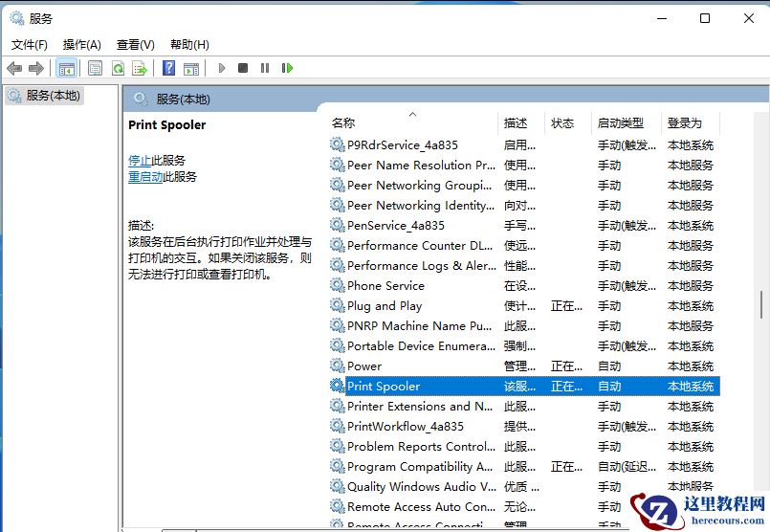This screenshot has height=532, width=770.
Task: Click the 正在... status cell of Plug and Play
Action: [566, 305]
